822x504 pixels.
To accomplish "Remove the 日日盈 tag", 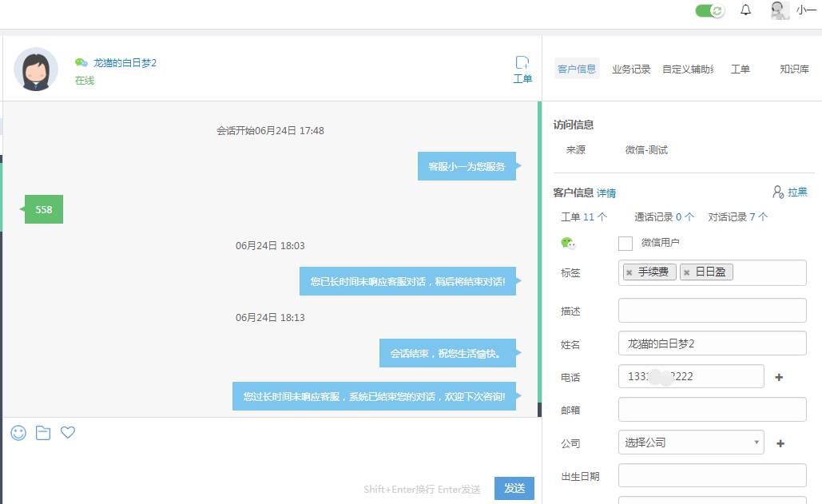I will (x=686, y=272).
